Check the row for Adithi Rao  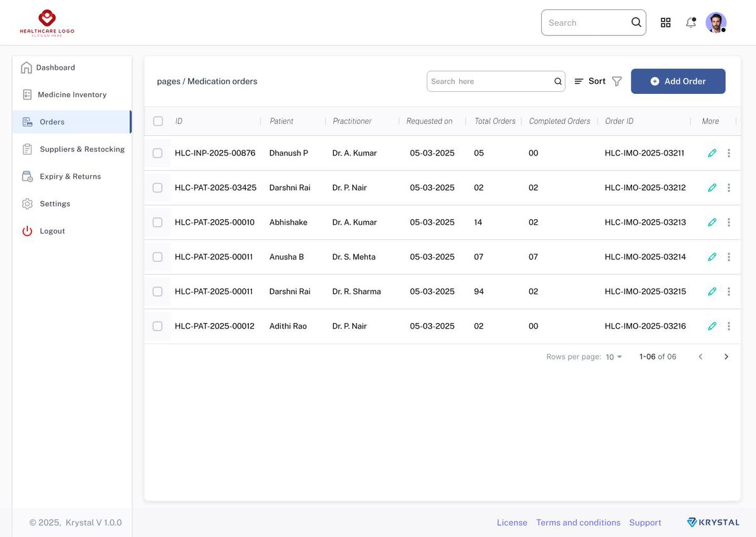pyautogui.click(x=157, y=326)
